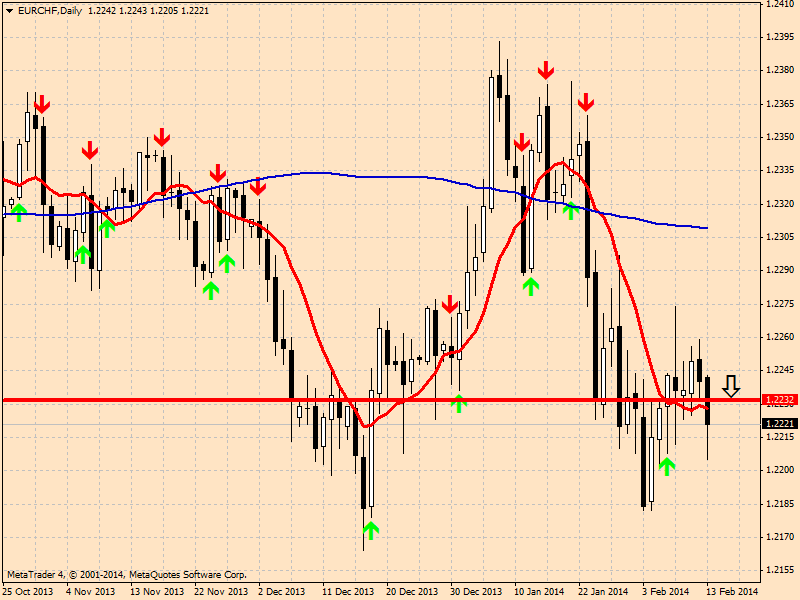
Task: Click the 1.2155 price scale label
Action: (780, 570)
